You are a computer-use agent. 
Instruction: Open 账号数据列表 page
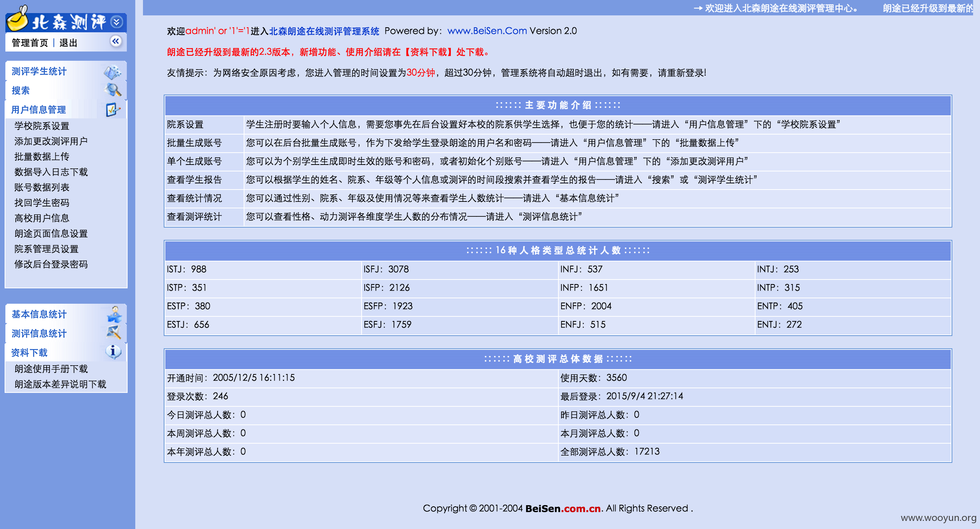pos(42,187)
